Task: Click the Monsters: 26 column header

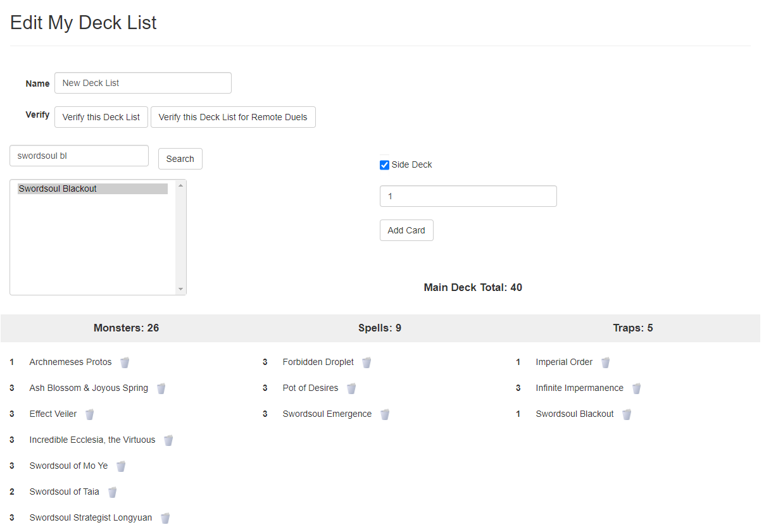Action: click(127, 328)
